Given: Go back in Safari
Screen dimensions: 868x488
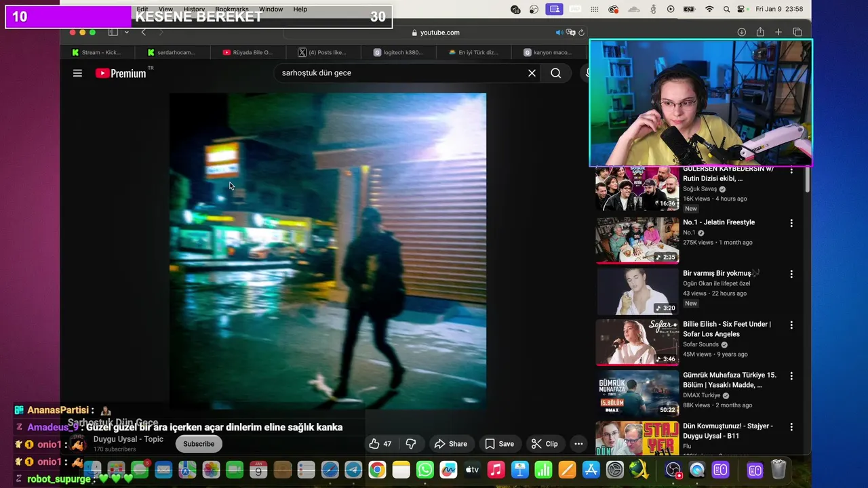Looking at the screenshot, I should tap(143, 33).
